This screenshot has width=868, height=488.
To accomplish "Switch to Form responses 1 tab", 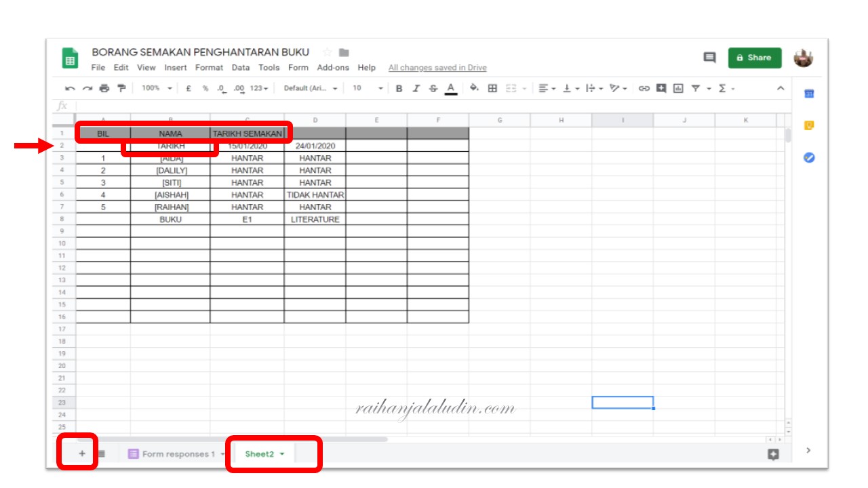I will (x=177, y=454).
